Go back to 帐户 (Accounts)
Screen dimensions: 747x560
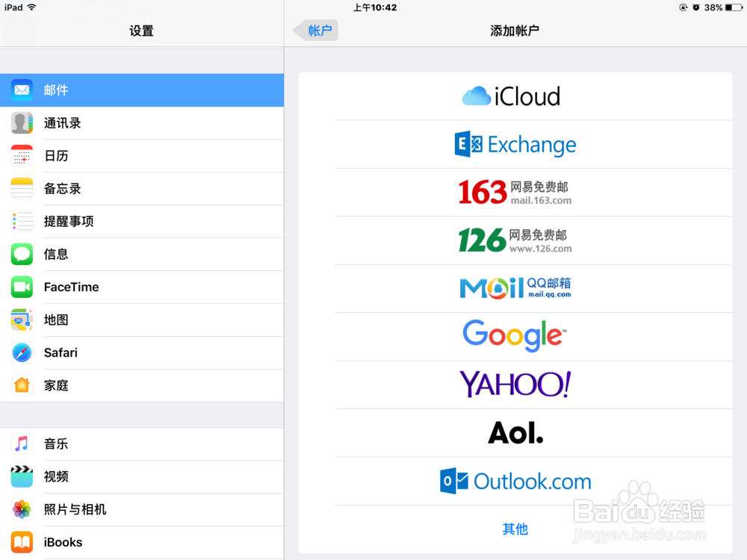316,31
